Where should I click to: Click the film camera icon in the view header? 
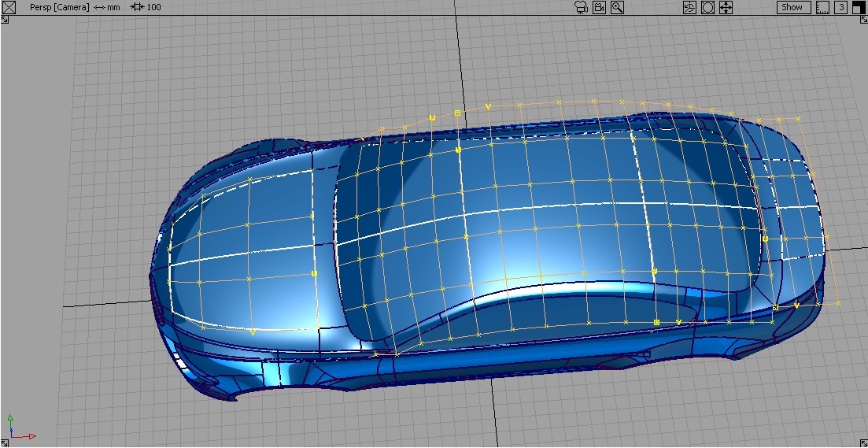pyautogui.click(x=581, y=7)
